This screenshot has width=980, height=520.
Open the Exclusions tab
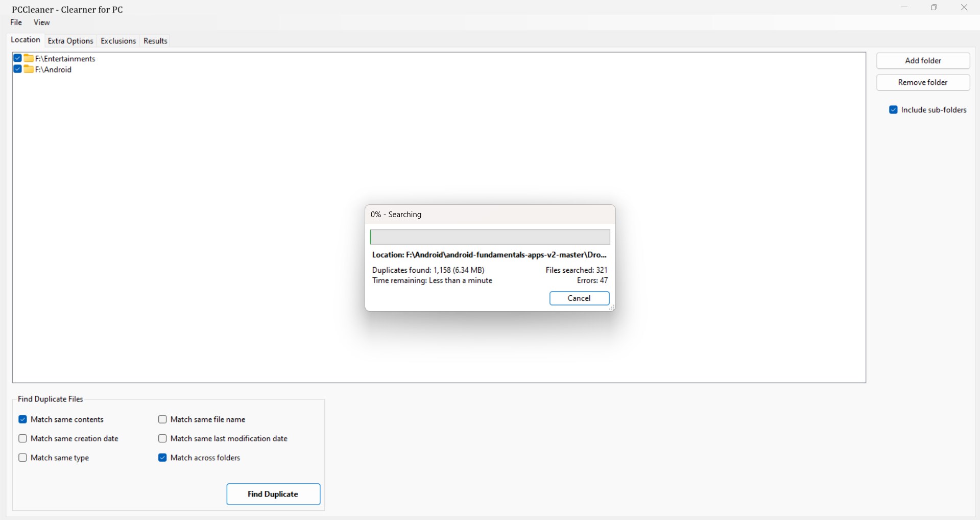pyautogui.click(x=118, y=41)
